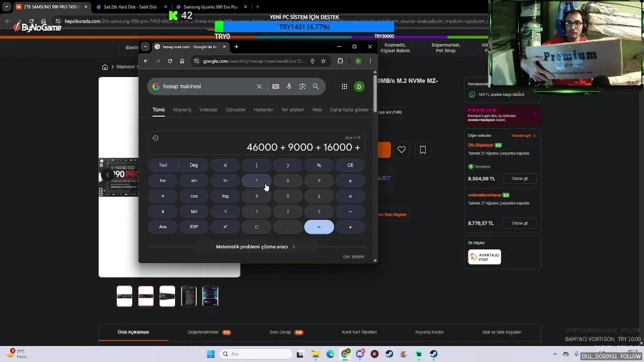Show calculator history clock icon

click(155, 138)
